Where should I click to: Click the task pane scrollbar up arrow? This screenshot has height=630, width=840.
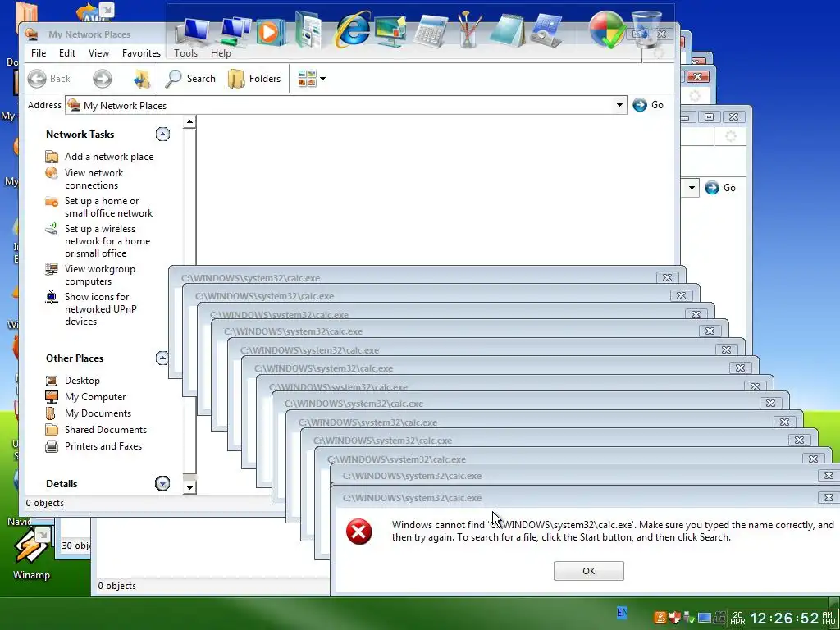click(189, 122)
